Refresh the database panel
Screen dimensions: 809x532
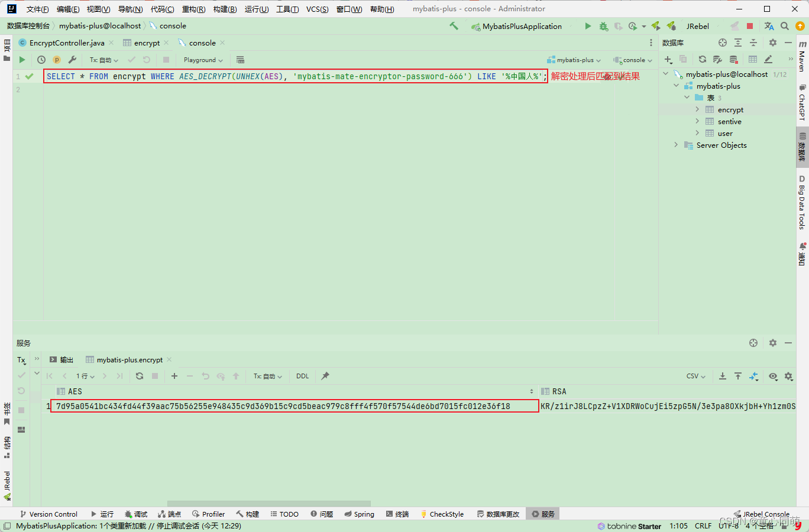(x=702, y=59)
